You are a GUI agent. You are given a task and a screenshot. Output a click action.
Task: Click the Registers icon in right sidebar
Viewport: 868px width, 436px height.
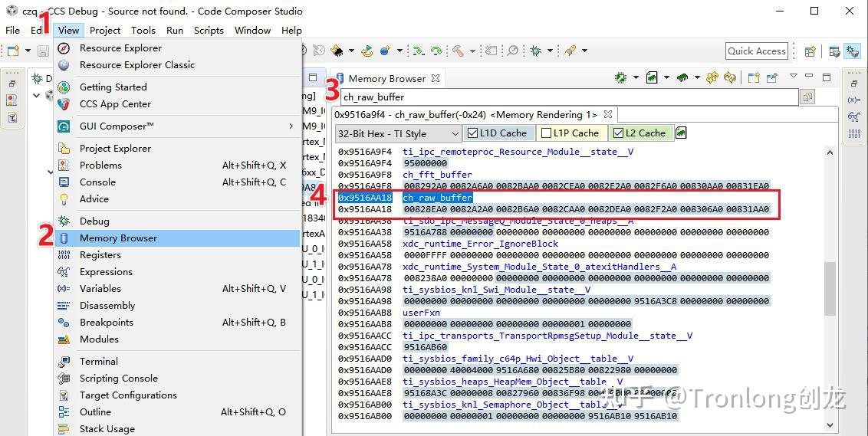(x=854, y=134)
